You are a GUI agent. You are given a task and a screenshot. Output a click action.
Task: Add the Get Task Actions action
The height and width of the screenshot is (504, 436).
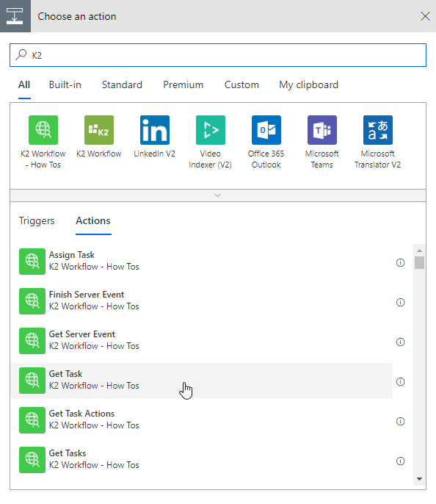coord(202,420)
